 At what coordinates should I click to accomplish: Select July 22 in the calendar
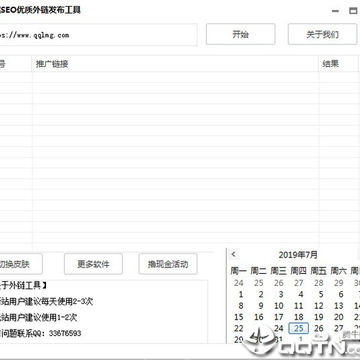(239, 328)
